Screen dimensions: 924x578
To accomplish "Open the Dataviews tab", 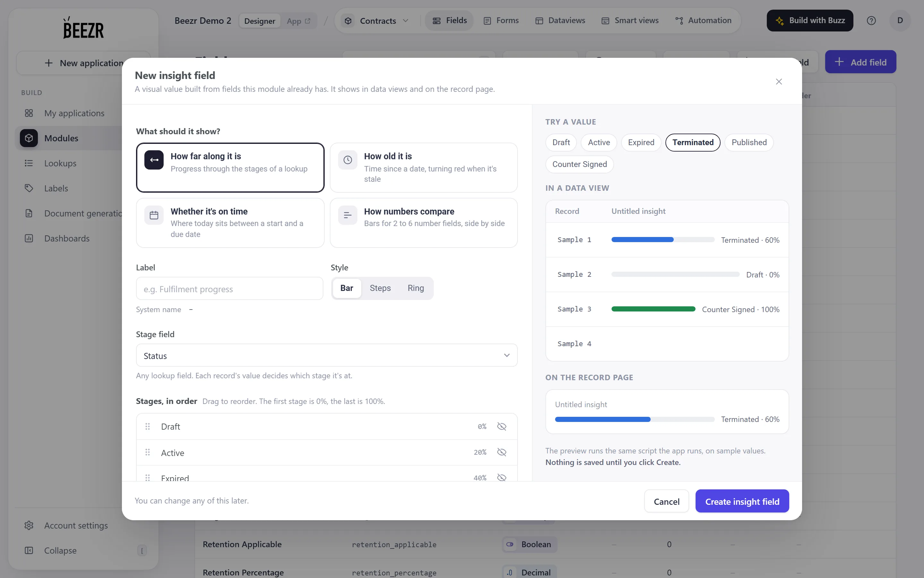I will click(560, 21).
